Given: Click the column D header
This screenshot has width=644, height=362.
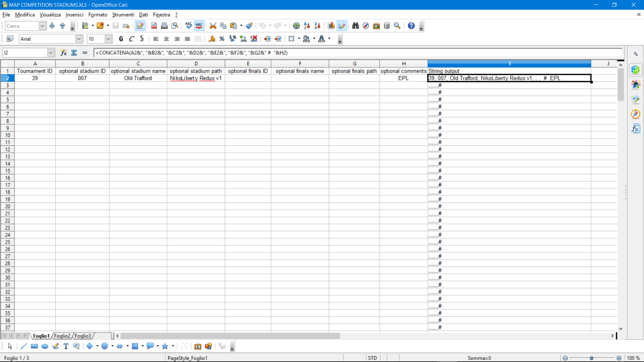Looking at the screenshot, I should [196, 64].
